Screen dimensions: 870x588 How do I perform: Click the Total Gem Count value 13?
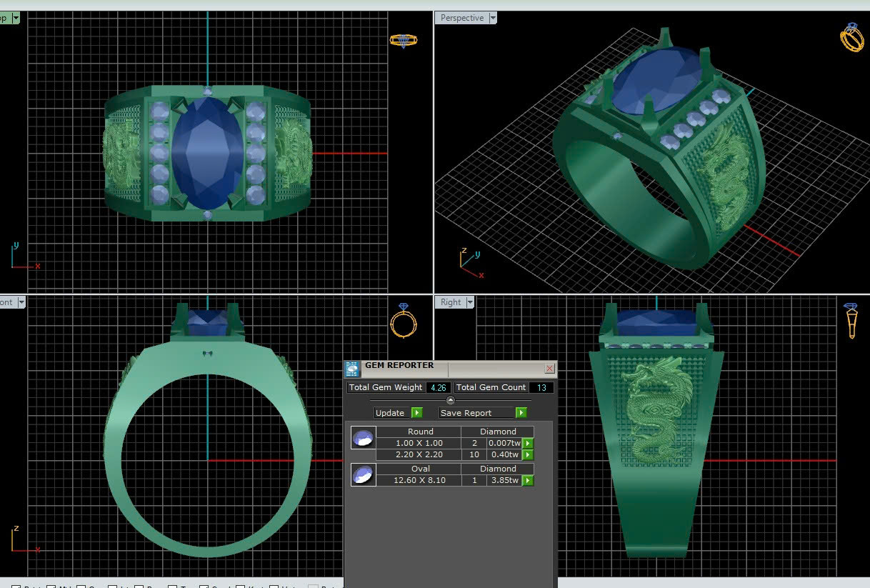(541, 387)
